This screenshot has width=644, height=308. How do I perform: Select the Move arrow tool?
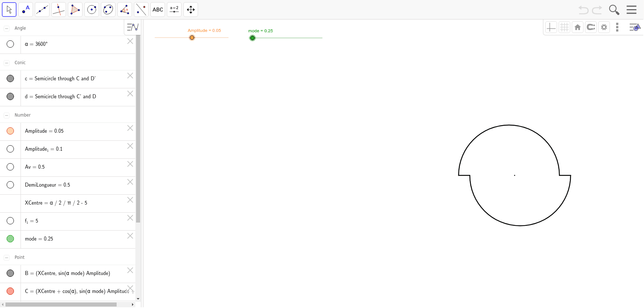click(9, 10)
